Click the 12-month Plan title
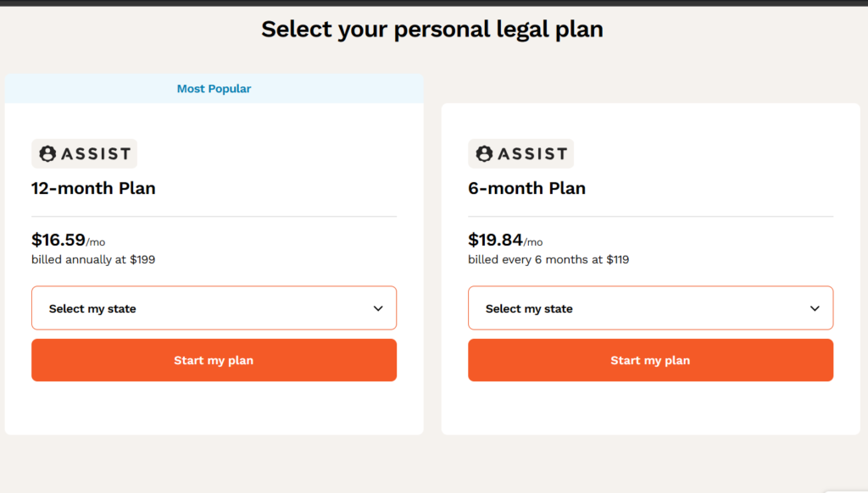868x493 pixels. 93,188
